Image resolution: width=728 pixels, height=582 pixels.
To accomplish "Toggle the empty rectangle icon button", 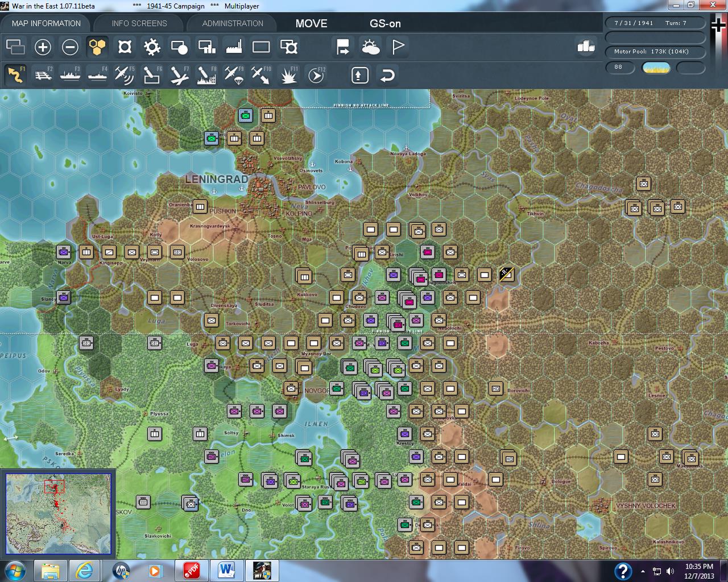I will [261, 47].
